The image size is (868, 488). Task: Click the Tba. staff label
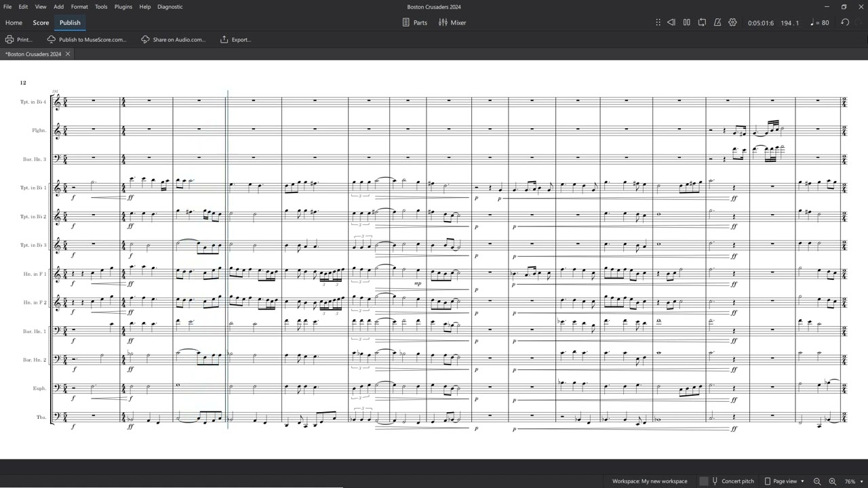point(41,418)
